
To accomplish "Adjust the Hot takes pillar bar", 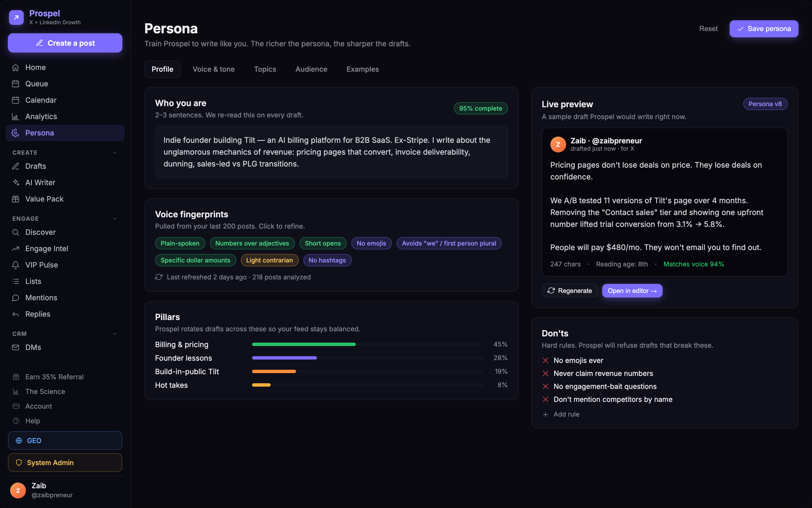I will coord(367,385).
